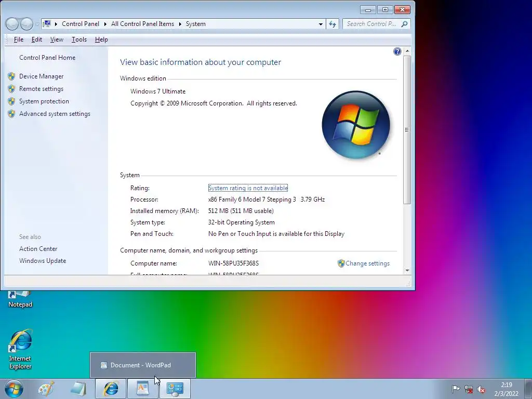Open Notepad icon on the taskbar
This screenshot has width=532, height=399.
point(78,389)
